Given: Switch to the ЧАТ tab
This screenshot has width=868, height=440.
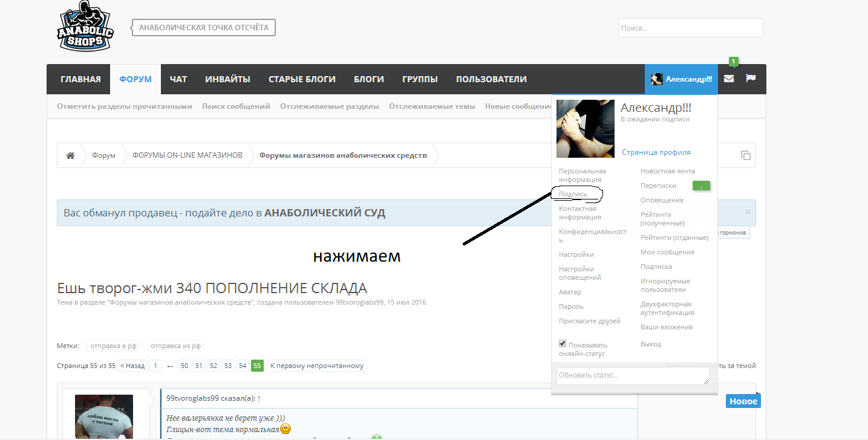Looking at the screenshot, I should (x=178, y=79).
